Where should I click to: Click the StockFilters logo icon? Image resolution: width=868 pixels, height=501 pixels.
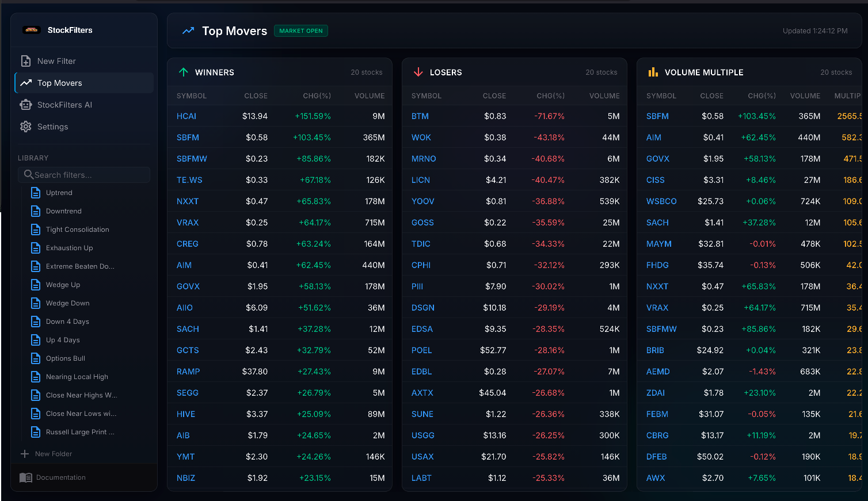[x=32, y=30]
